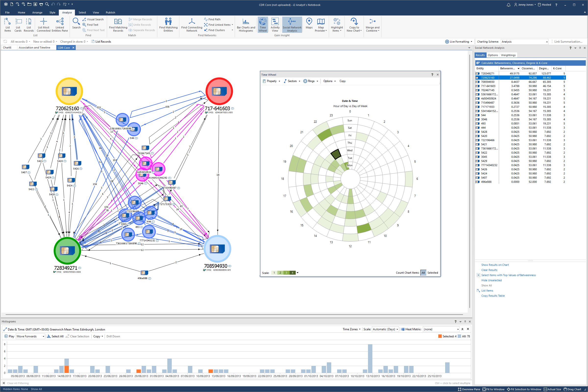Screen dimensions: 588x392
Task: Open Bar Charts and Histograms
Action: point(245,24)
